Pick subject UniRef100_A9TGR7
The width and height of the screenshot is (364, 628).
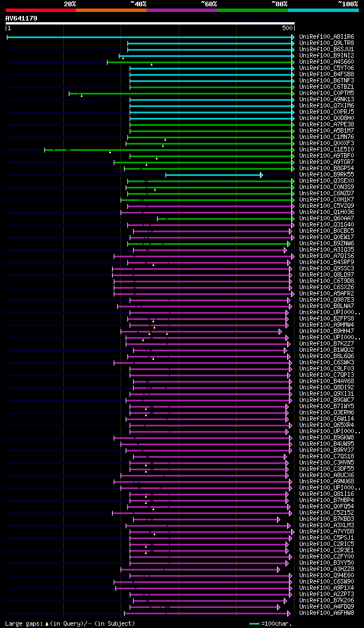(326, 162)
